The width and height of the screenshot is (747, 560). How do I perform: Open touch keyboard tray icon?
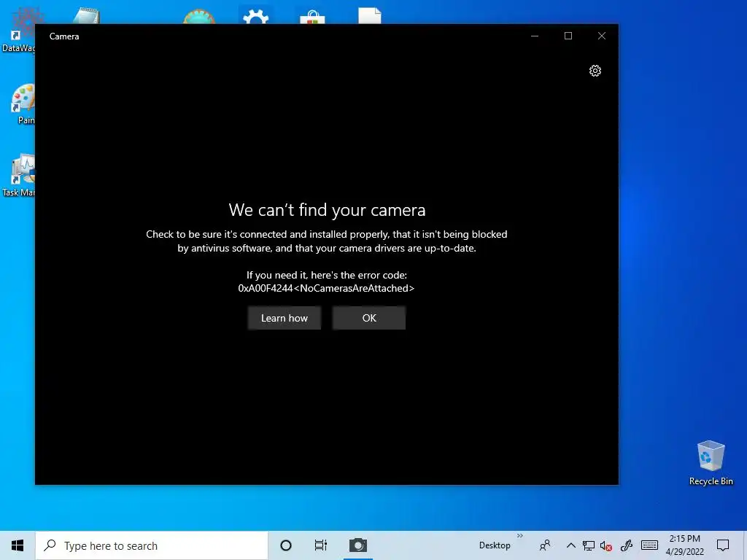click(649, 545)
